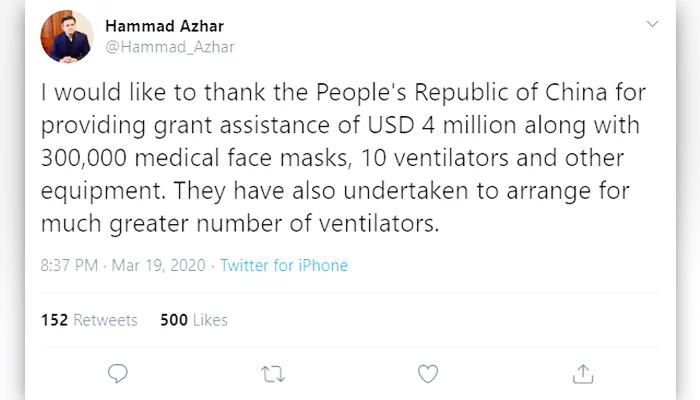Open the share tweet icon
700x400 pixels.
pos(583,374)
